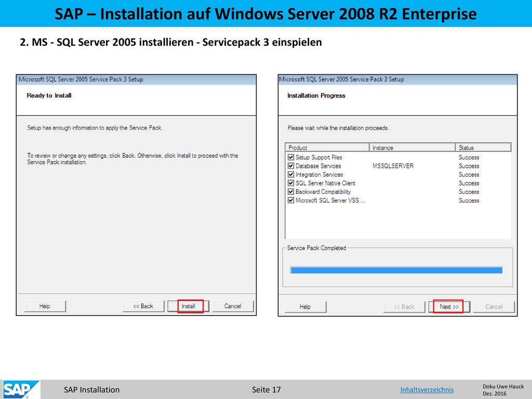Screen dimensions: 532x399
Task: Toggle the Database Services checkbox
Action: click(x=291, y=166)
